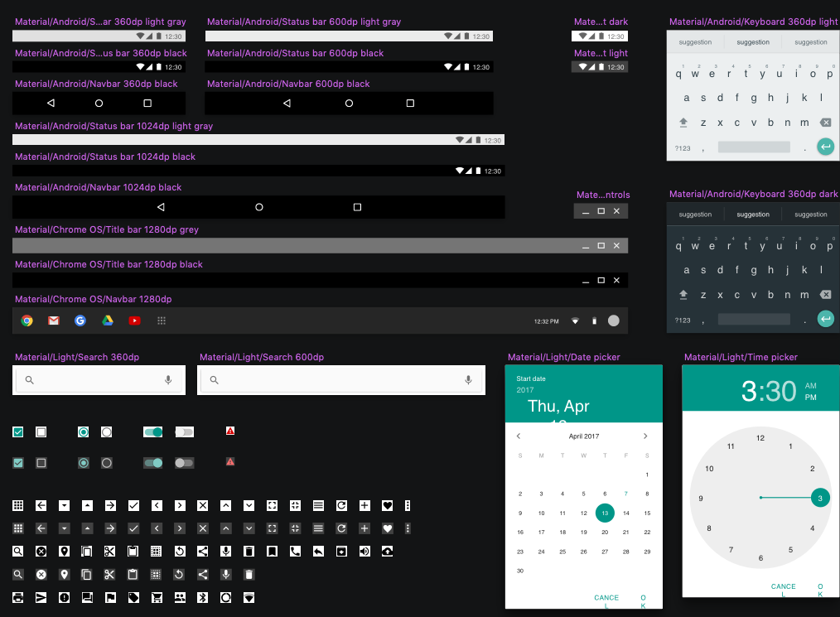Confirm with OK in the time picker

pyautogui.click(x=820, y=590)
